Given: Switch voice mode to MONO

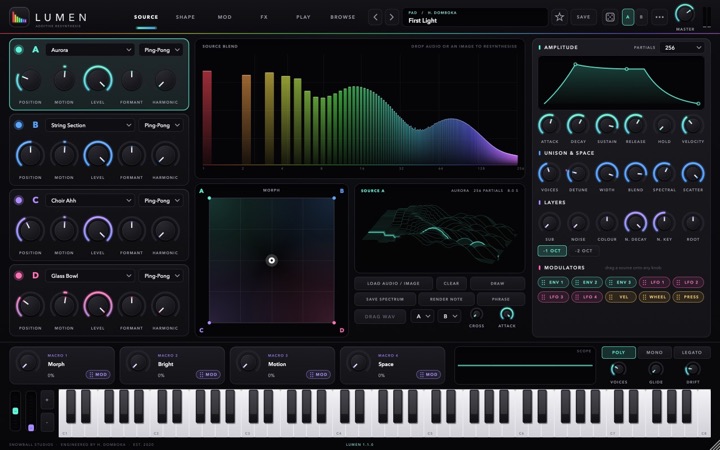Looking at the screenshot, I should pos(654,352).
